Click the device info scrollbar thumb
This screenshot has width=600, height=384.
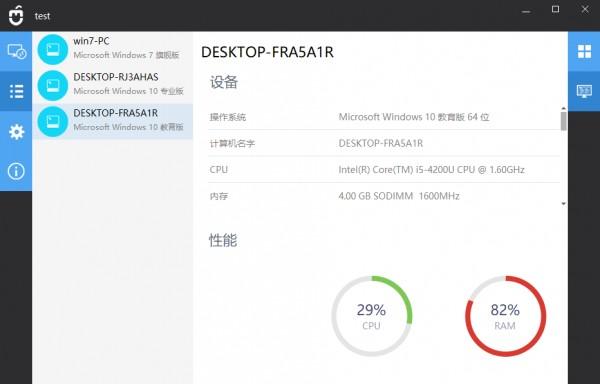pyautogui.click(x=564, y=121)
